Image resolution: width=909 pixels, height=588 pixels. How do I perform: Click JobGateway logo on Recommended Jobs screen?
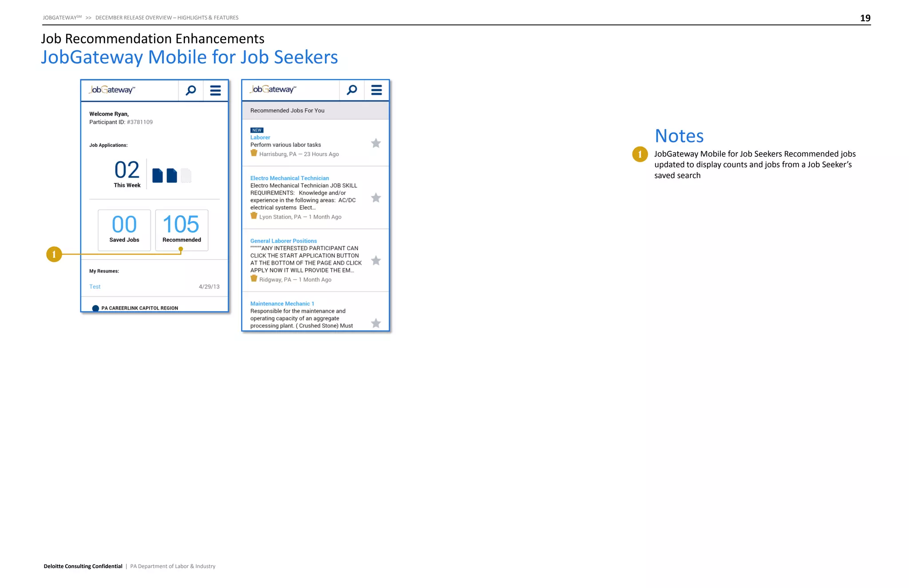click(x=273, y=89)
